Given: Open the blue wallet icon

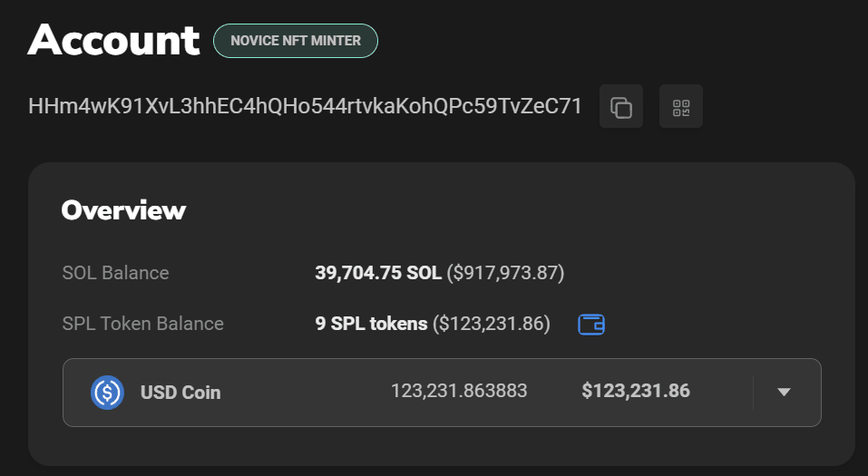Looking at the screenshot, I should 591,324.
